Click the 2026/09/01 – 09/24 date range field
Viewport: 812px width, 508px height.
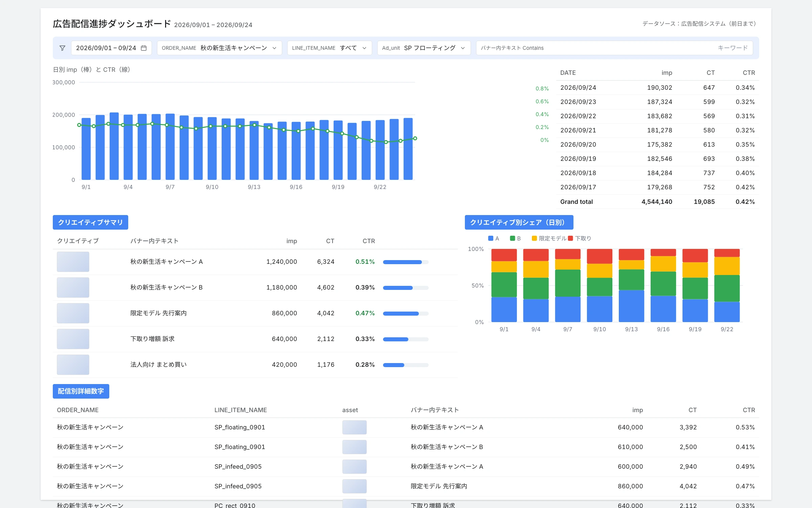coord(111,48)
